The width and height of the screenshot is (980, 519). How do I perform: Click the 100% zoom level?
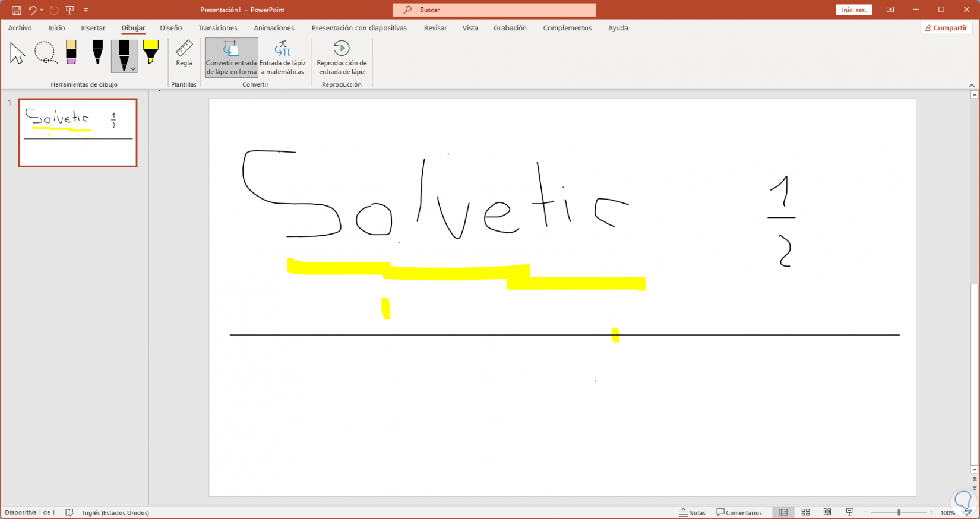point(947,513)
